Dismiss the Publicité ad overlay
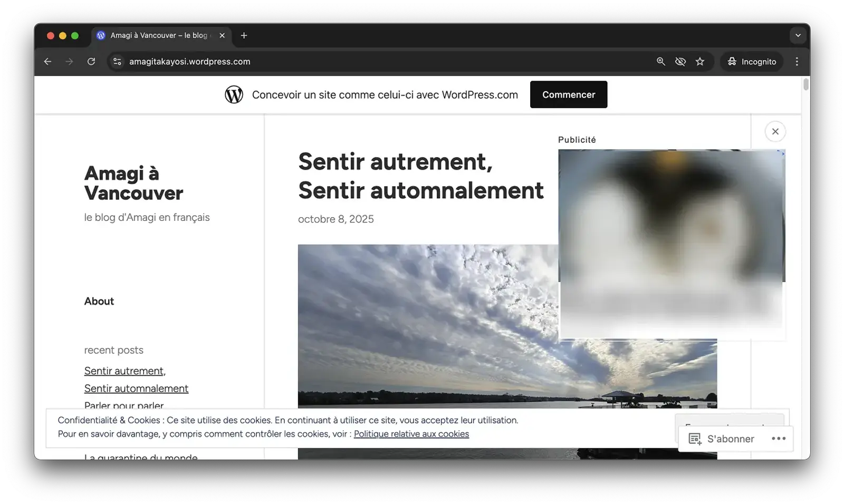The height and width of the screenshot is (504, 844). 775,132
